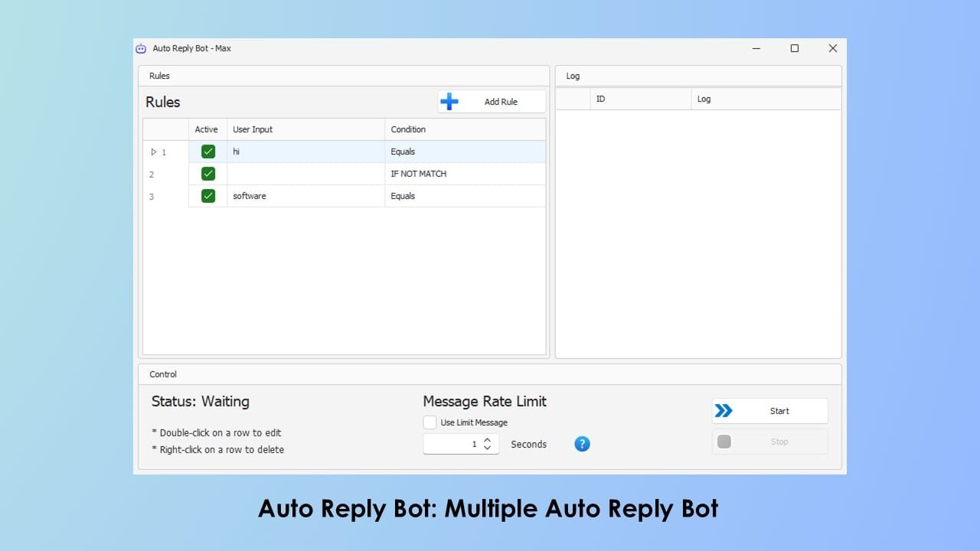
Task: Minimize the Auto Reply Bot window
Action: 756,48
